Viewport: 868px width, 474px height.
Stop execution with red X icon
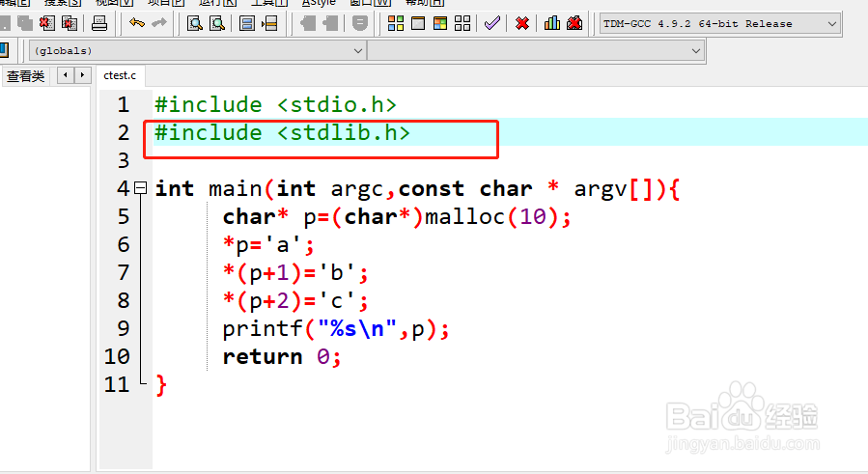coord(522,23)
